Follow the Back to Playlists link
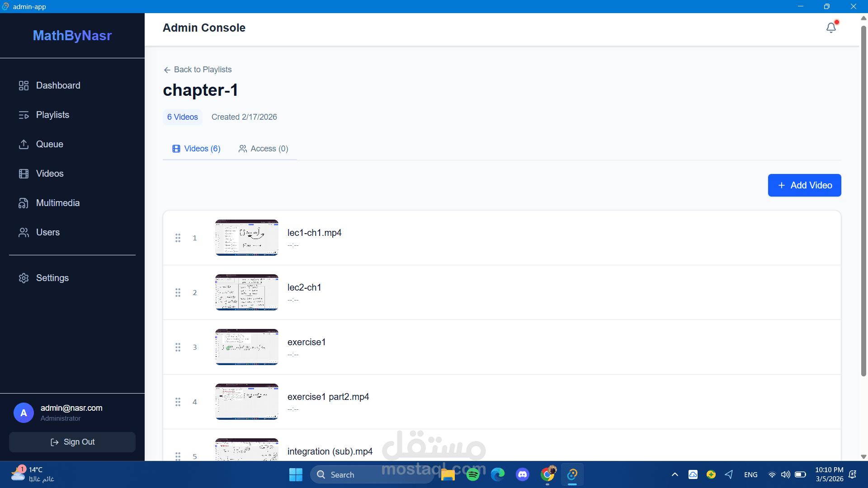 pos(198,70)
